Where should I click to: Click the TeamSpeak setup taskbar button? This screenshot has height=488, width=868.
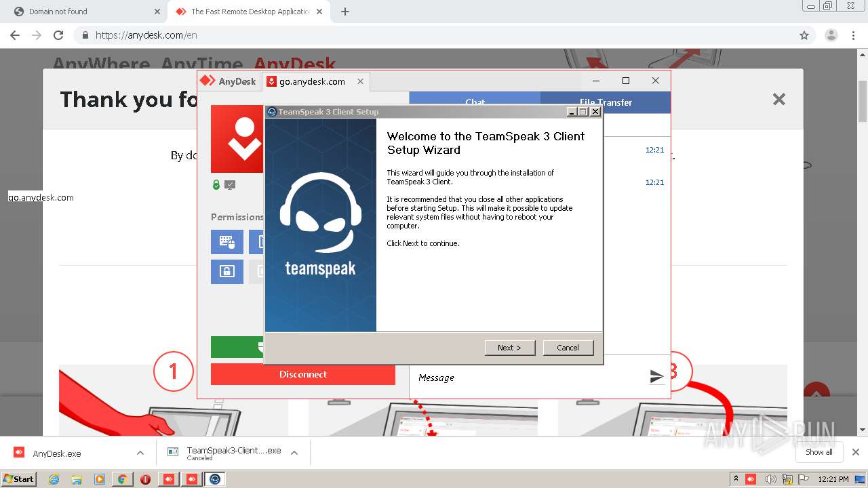(215, 479)
